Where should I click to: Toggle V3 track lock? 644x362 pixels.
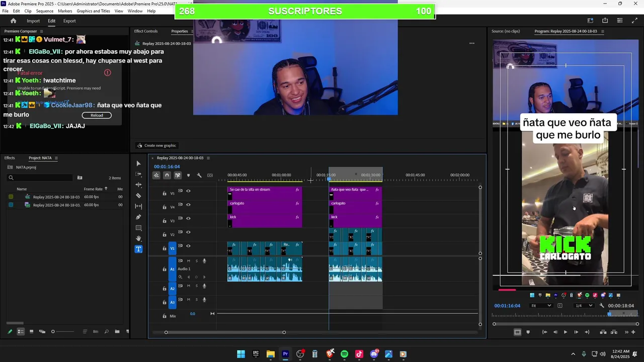pyautogui.click(x=164, y=221)
